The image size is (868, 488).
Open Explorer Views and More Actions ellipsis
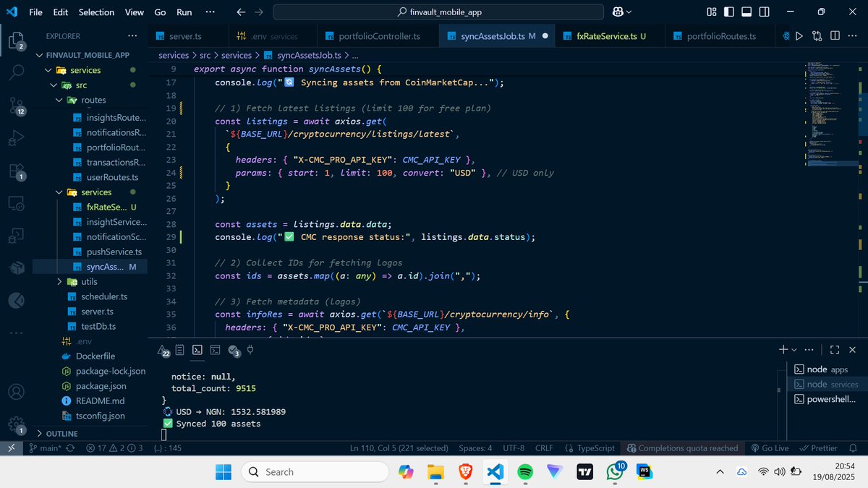pos(132,35)
